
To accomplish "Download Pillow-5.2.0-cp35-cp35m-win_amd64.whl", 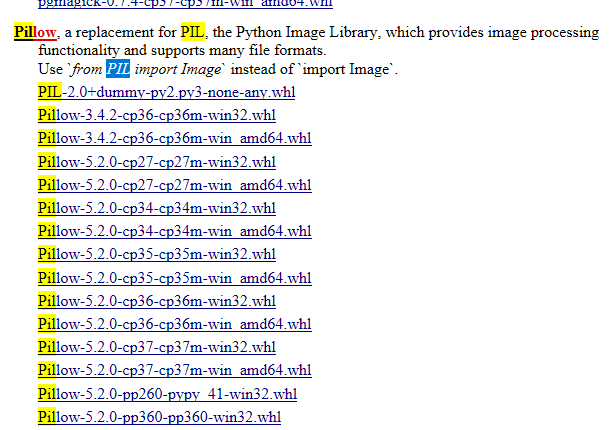I will click(175, 278).
